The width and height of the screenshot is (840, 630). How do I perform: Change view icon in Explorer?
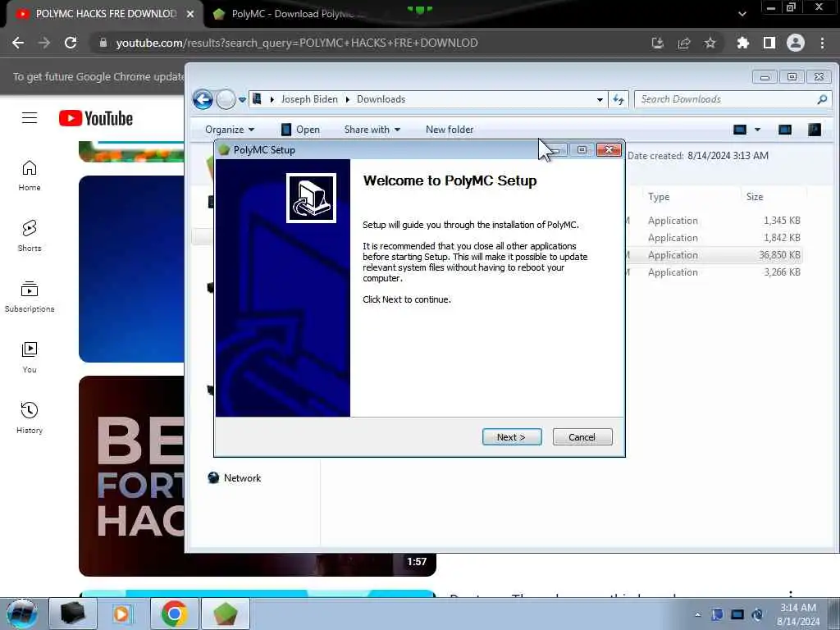(740, 130)
